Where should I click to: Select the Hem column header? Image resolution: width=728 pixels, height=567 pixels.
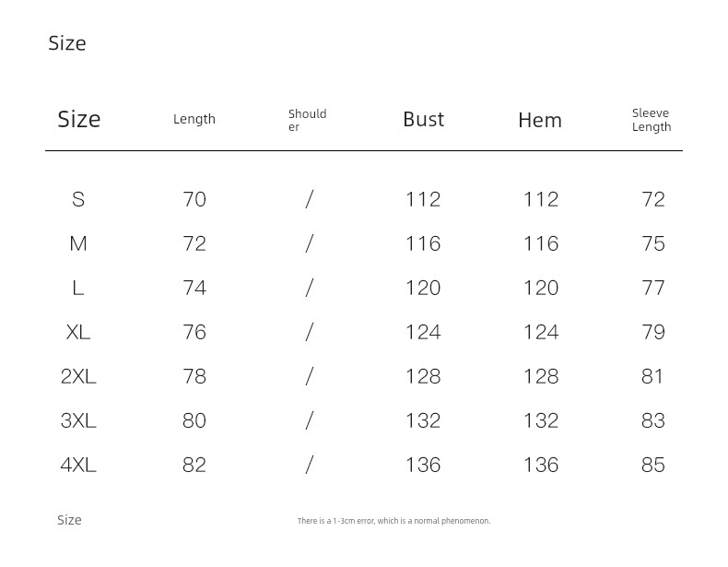(x=540, y=120)
